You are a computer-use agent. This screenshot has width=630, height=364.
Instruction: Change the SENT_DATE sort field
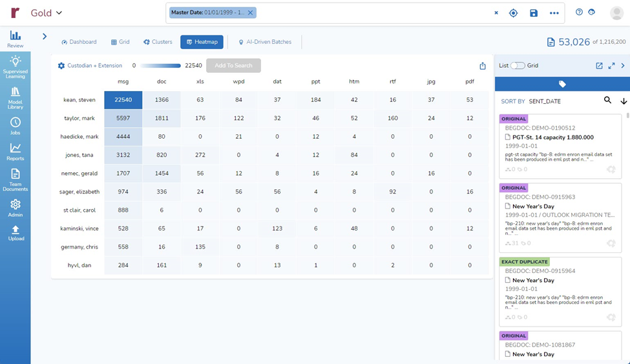point(545,101)
